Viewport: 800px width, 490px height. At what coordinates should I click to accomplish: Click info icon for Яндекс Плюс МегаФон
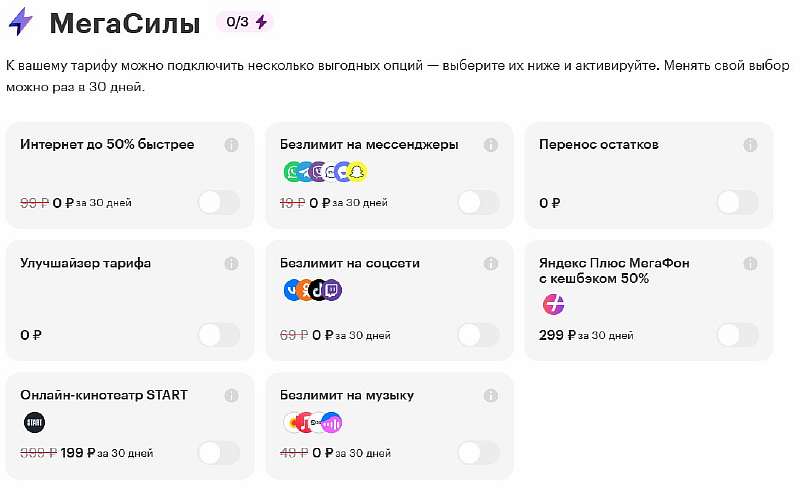750,264
